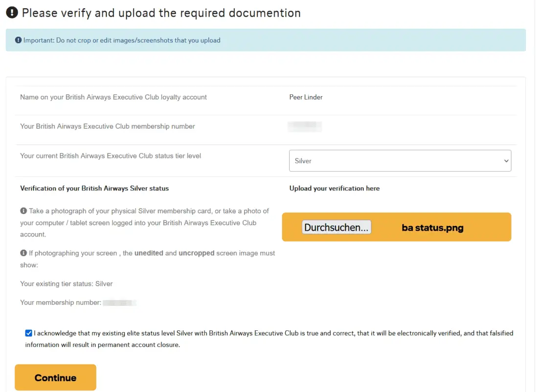Click the 'Your existing tier status: Silver' line
The width and height of the screenshot is (538, 392).
(x=67, y=283)
